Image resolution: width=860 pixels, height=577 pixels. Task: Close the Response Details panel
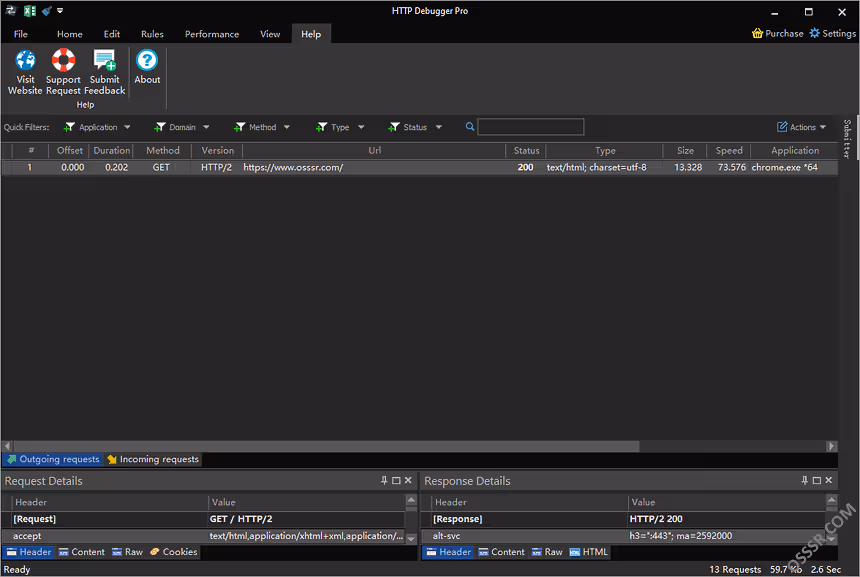point(829,480)
